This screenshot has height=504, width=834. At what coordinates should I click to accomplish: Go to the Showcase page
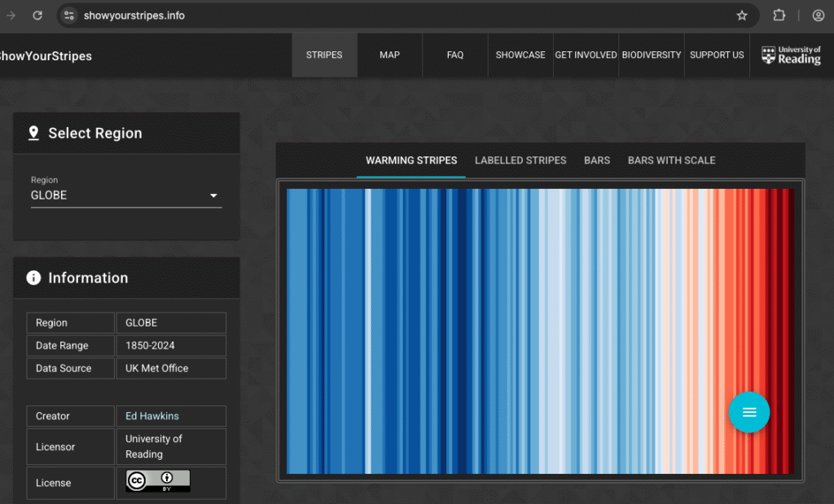520,55
